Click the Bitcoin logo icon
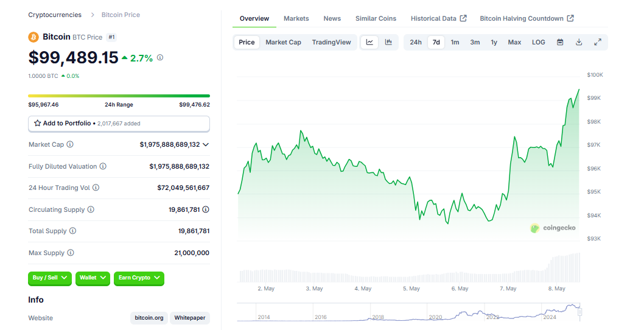Image resolution: width=644 pixels, height=330 pixels. click(x=33, y=37)
